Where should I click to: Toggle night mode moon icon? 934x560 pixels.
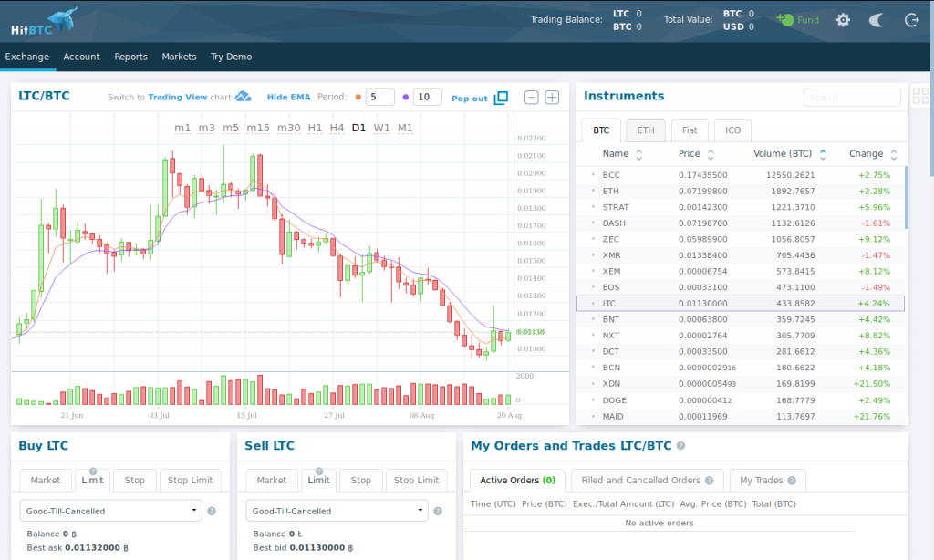[x=877, y=20]
